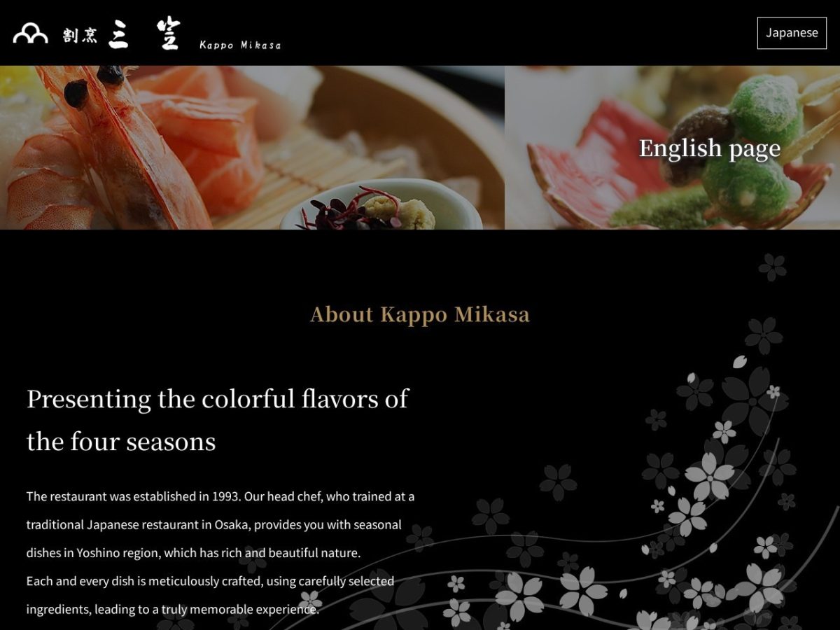The height and width of the screenshot is (630, 840).
Task: Click the small bowl with purple garnish
Action: tap(381, 205)
